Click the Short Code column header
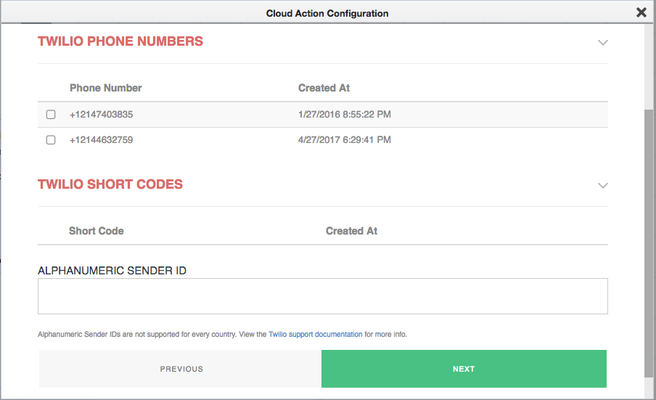The image size is (656, 400). click(96, 231)
